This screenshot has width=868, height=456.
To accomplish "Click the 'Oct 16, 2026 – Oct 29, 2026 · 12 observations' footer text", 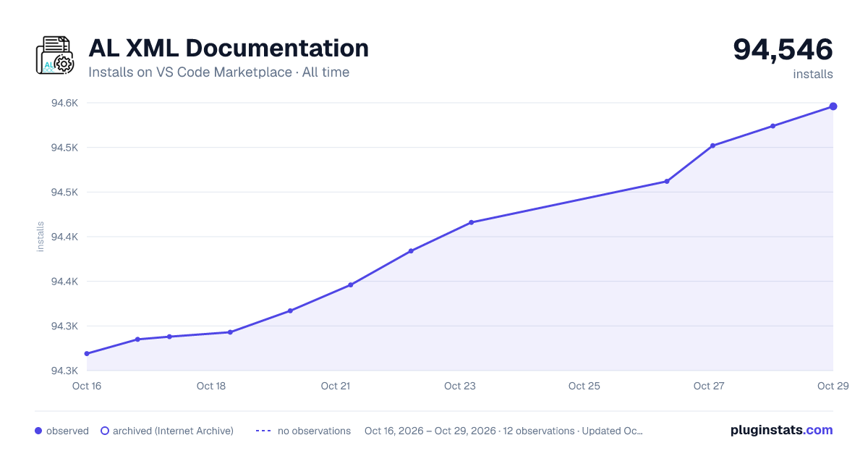I will 469,431.
